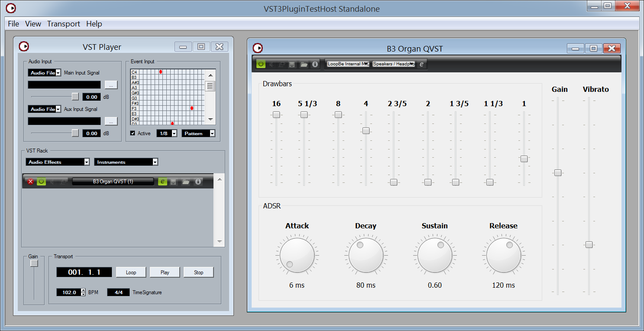Viewport: 644px width, 331px height.
Task: Expand the Audio Effects dropdown in VST Rack
Action: [58, 162]
